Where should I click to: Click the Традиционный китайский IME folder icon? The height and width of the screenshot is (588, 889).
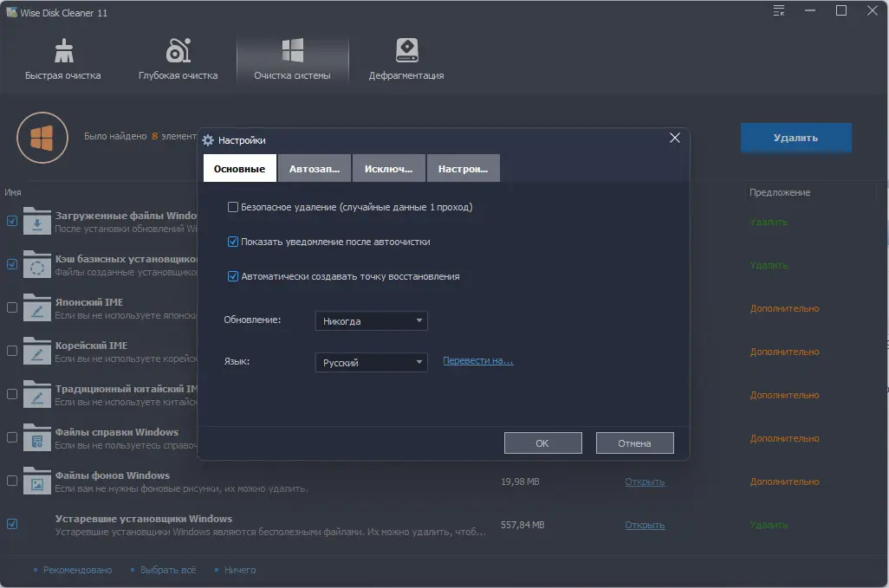[x=37, y=394]
